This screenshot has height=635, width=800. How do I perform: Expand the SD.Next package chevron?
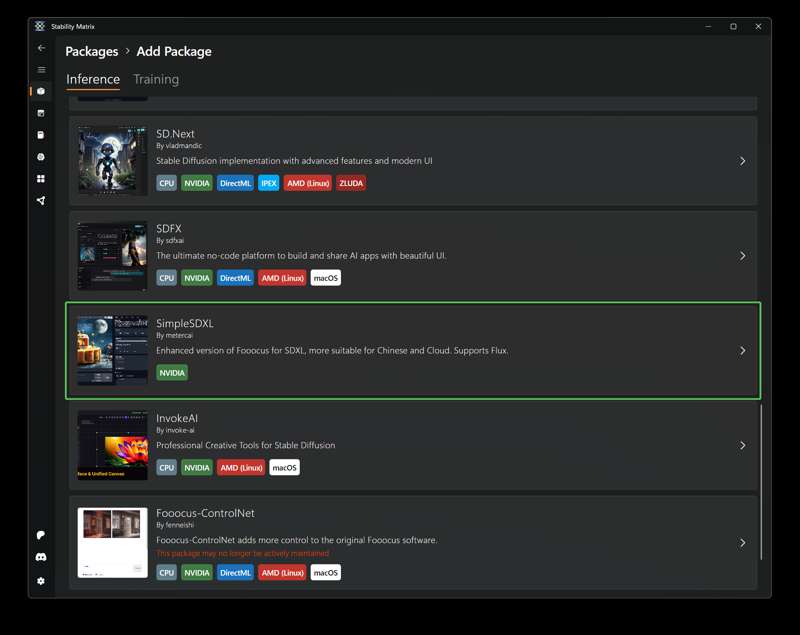742,161
